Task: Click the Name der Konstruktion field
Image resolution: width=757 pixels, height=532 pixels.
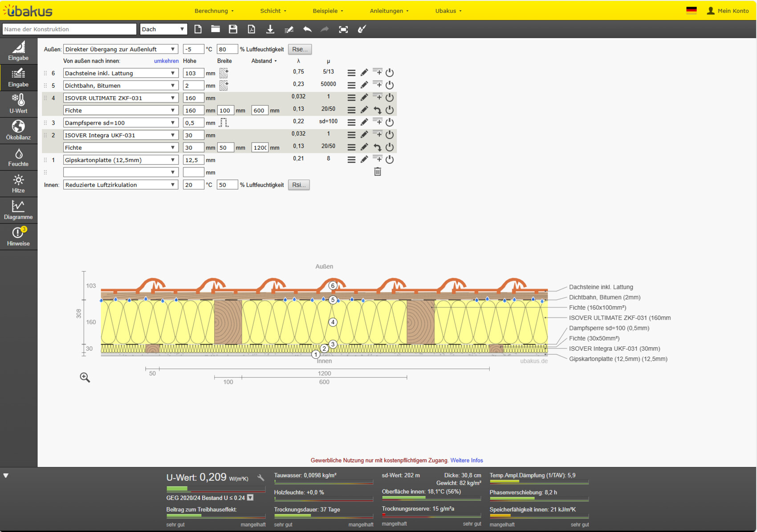Action: [69, 29]
